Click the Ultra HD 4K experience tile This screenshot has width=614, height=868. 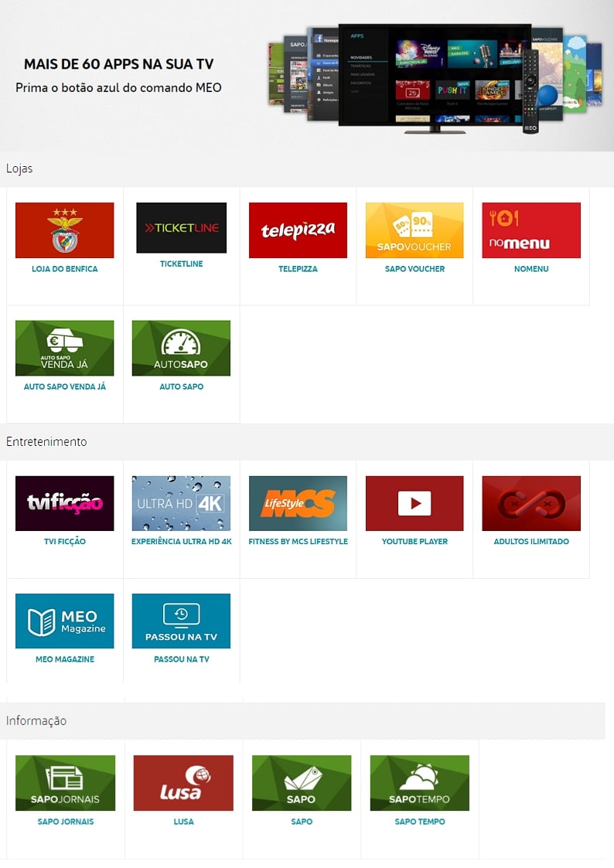click(181, 503)
